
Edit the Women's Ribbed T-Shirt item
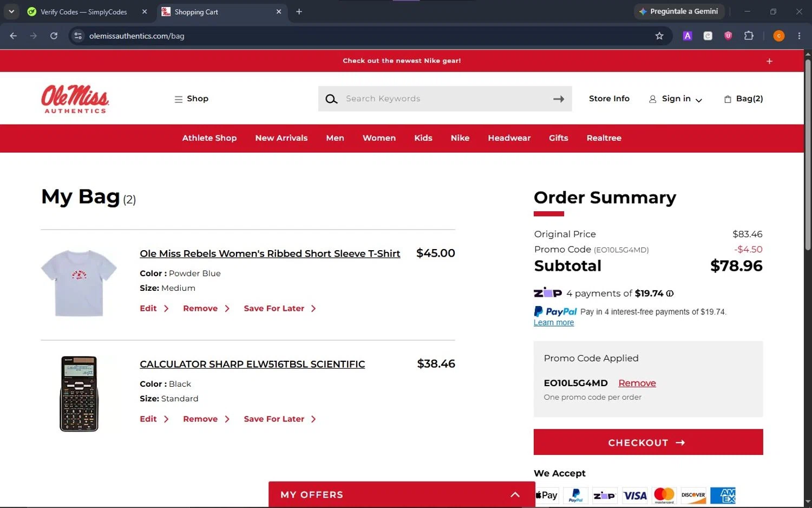[154, 309]
